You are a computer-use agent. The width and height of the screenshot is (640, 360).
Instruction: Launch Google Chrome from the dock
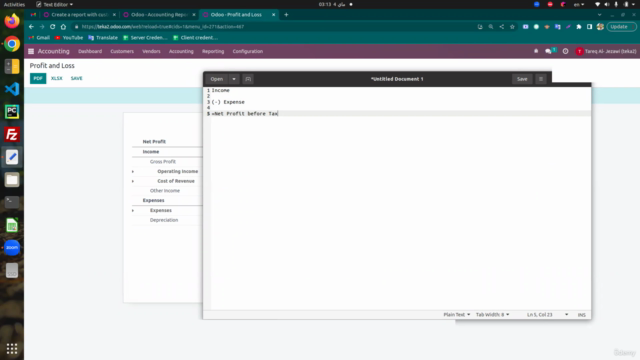coord(12,44)
